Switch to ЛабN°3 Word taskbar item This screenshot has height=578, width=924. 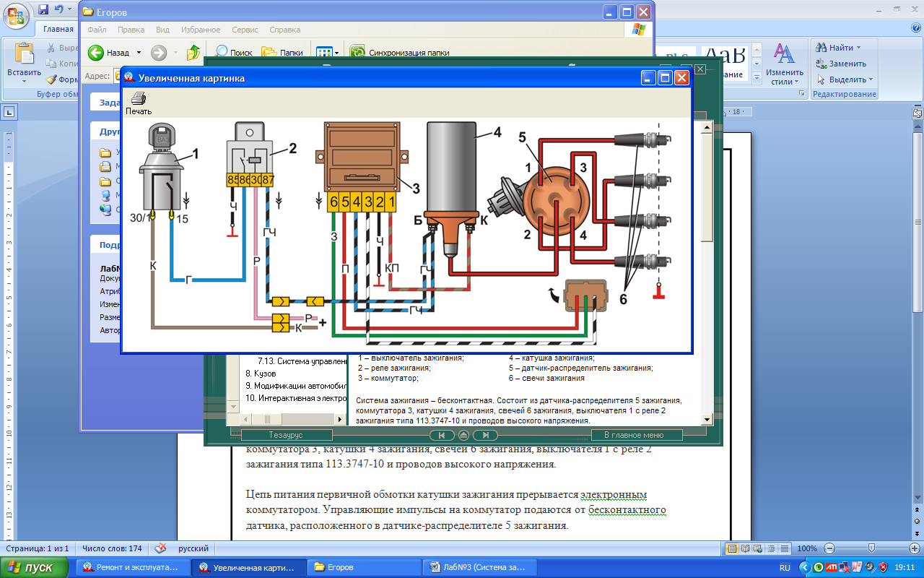(x=479, y=568)
